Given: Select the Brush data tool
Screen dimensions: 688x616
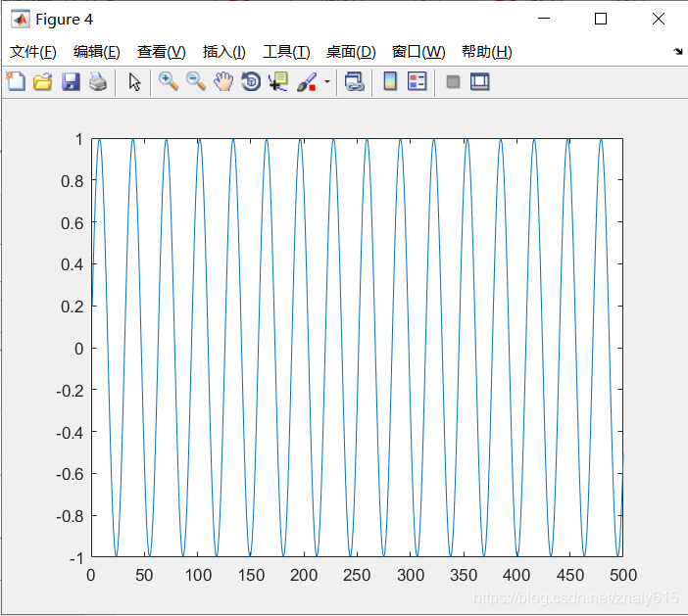Looking at the screenshot, I should [x=307, y=82].
